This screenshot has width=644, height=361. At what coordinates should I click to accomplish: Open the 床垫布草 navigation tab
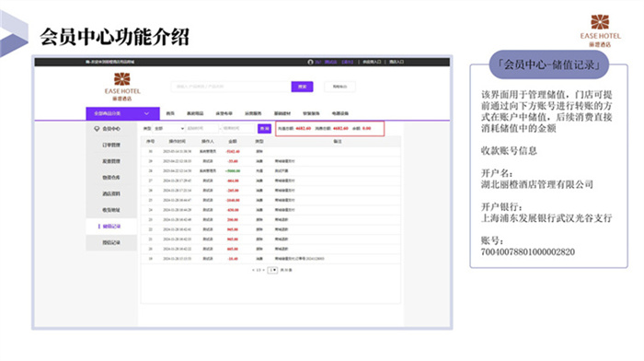click(224, 113)
